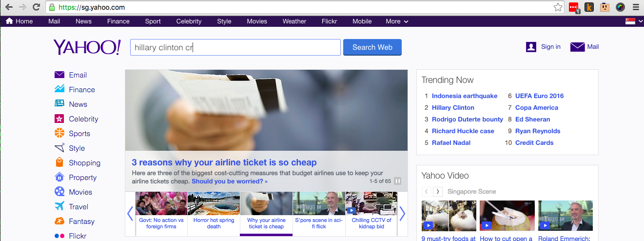Open Sport in the top navigation bar
Viewport: 644px width, 241px height.
[153, 21]
